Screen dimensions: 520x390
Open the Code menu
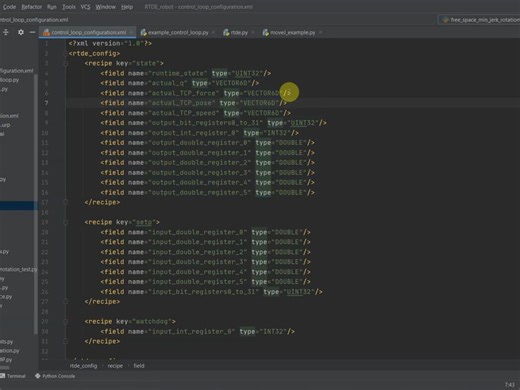pos(9,7)
